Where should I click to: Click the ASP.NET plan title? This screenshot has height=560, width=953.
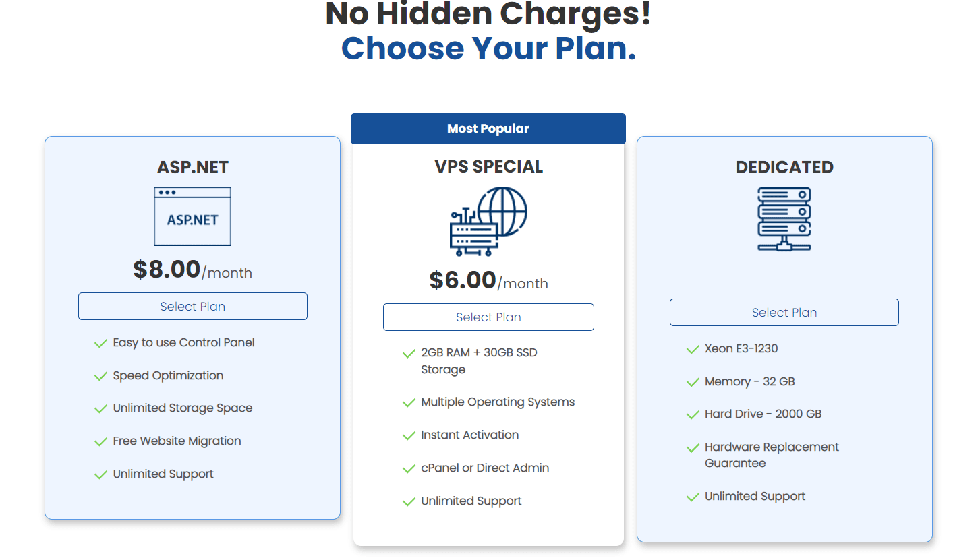(192, 168)
